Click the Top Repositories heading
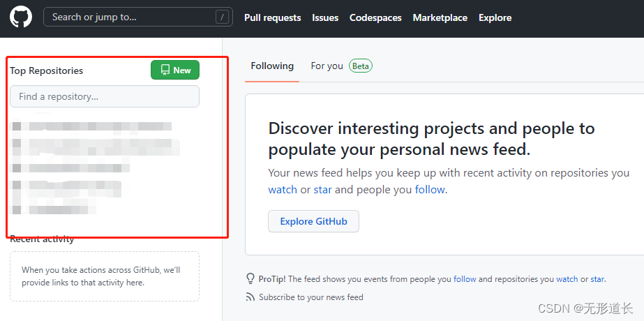The height and width of the screenshot is (321, 644). 47,70
